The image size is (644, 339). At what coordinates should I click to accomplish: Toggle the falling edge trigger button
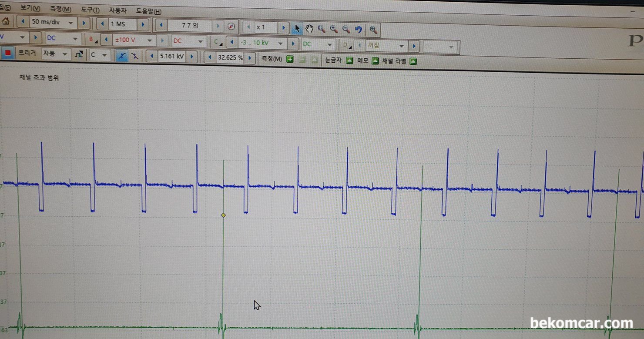pos(135,56)
